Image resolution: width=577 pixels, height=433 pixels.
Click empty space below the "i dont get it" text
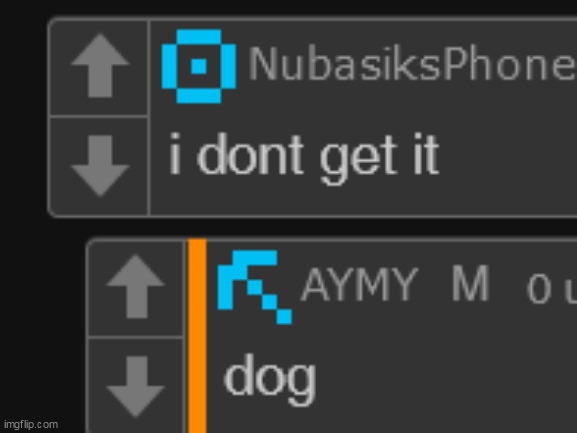[362, 202]
